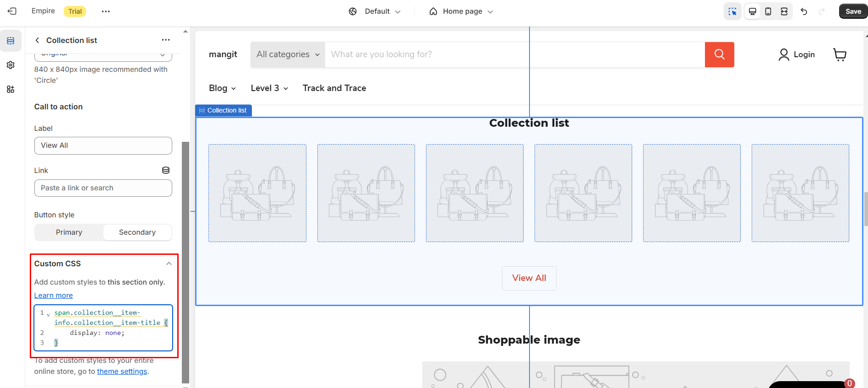868x388 pixels.
Task: Connect dynamic source for Link
Action: (x=166, y=170)
